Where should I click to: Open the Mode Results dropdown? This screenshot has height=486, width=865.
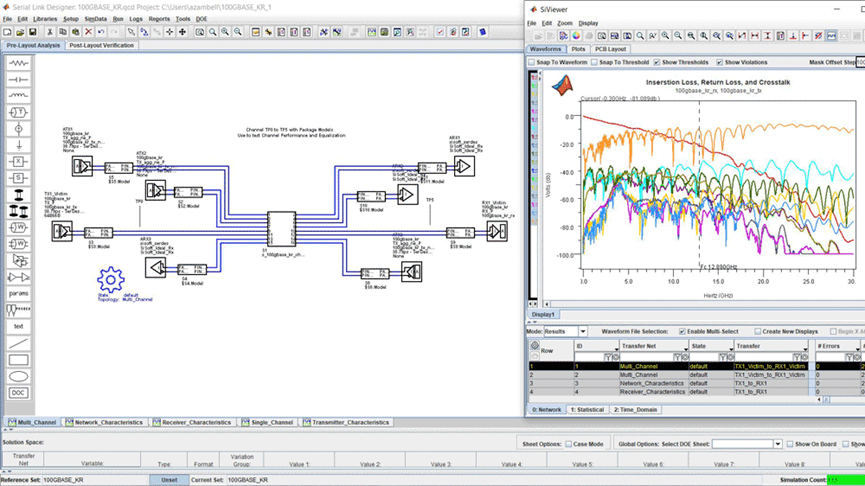coord(565,332)
